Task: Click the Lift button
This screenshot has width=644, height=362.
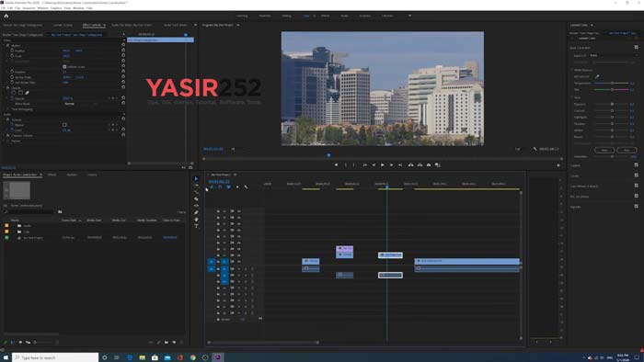Action: pos(410,164)
